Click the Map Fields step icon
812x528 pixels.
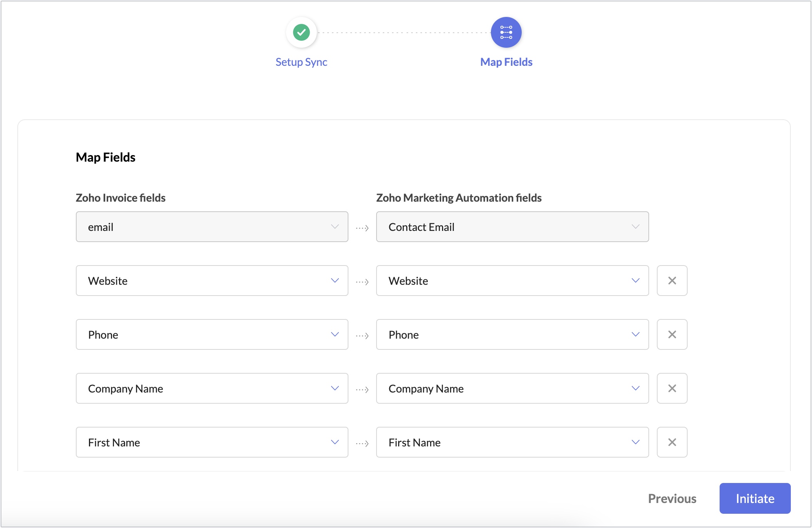(x=506, y=32)
